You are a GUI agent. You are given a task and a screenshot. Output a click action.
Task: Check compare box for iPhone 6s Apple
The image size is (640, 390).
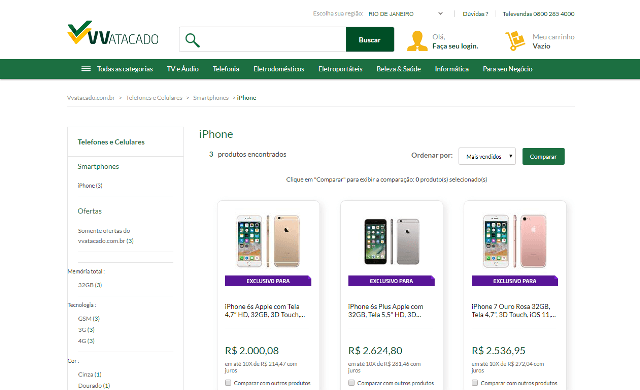tap(228, 383)
